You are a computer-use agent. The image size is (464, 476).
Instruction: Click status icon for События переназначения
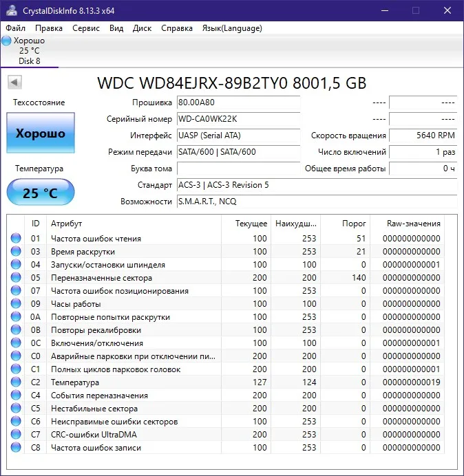pyautogui.click(x=16, y=395)
